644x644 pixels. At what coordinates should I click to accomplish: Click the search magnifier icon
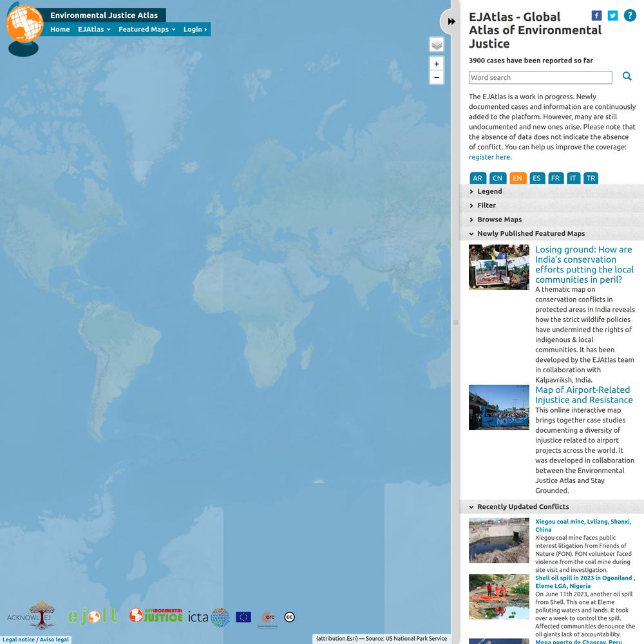pyautogui.click(x=627, y=76)
